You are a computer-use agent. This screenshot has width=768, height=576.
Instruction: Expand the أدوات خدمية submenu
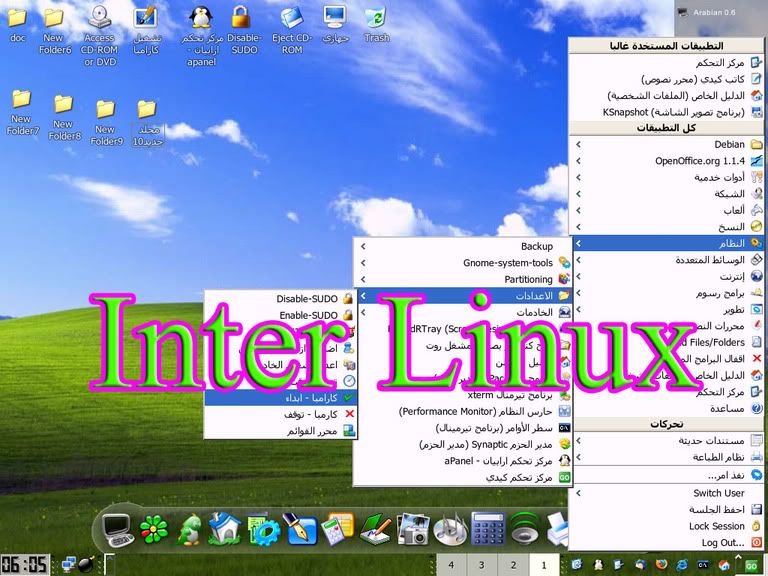[668, 177]
